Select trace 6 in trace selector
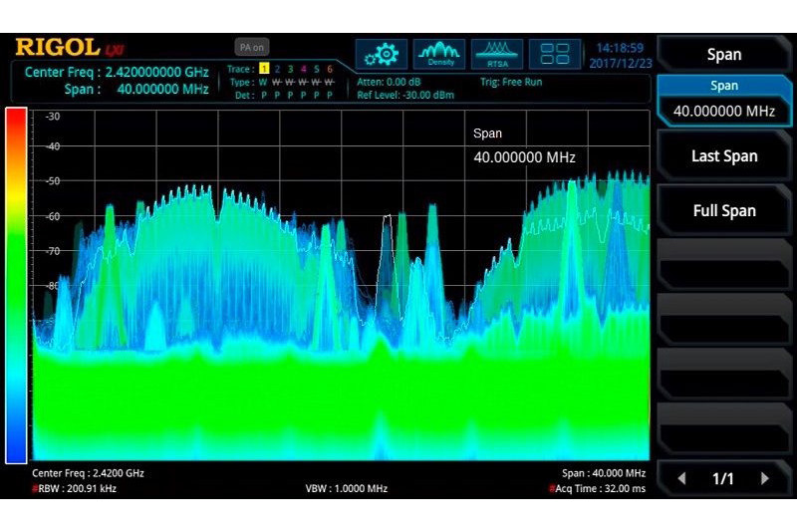797x532 pixels. pyautogui.click(x=329, y=69)
